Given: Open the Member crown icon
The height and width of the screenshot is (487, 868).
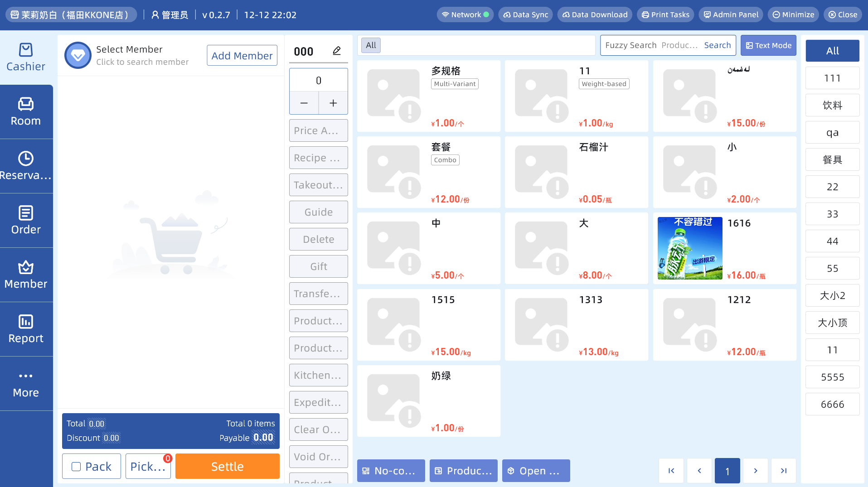Looking at the screenshot, I should coord(26,267).
